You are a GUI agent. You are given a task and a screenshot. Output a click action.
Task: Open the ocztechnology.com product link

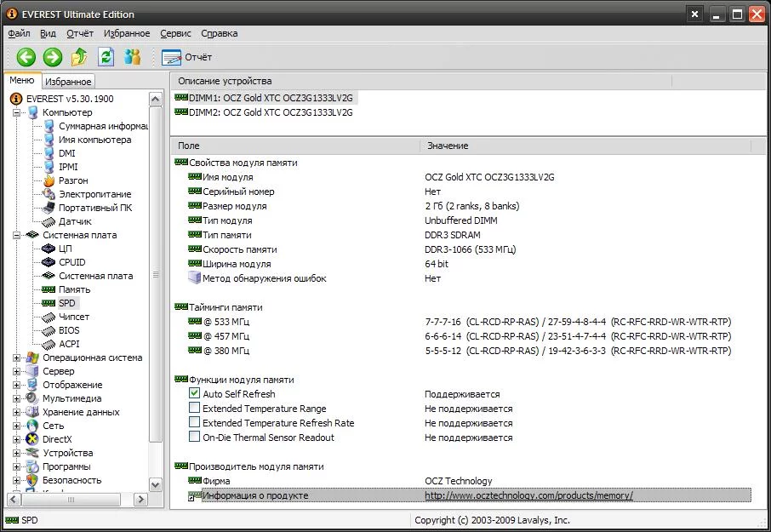(528, 495)
